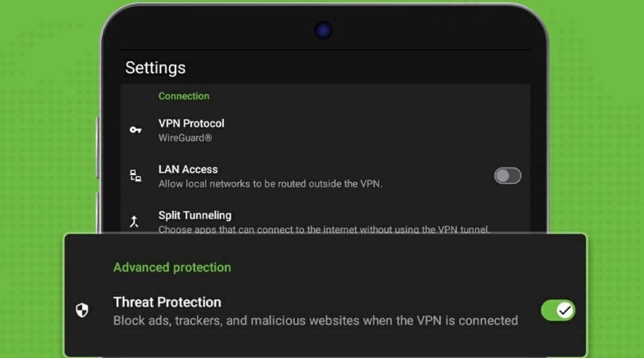Image resolution: width=644 pixels, height=358 pixels.
Task: Click the Settings page heading
Action: pos(155,68)
